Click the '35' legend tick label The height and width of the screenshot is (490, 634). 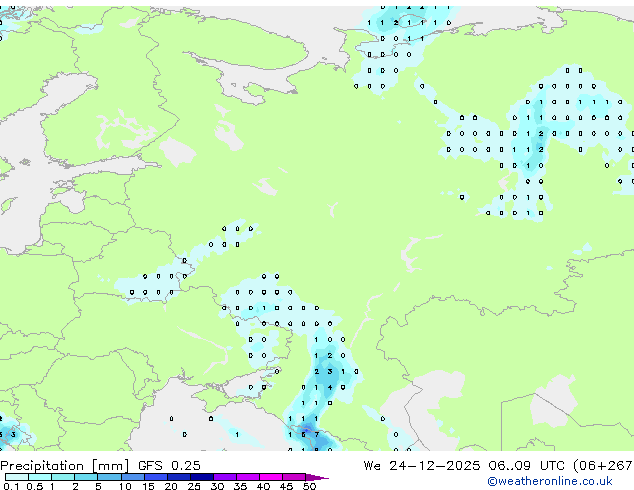(x=240, y=486)
